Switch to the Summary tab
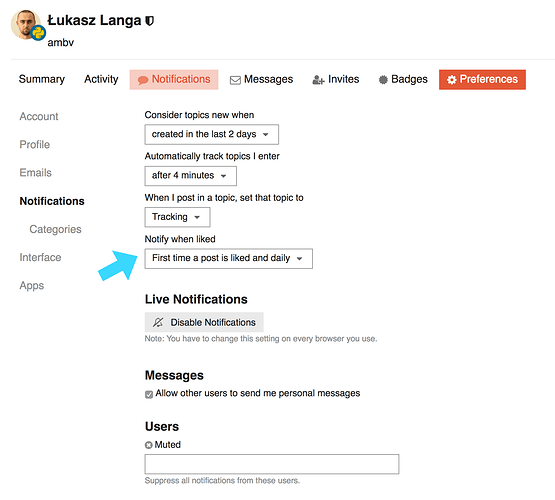The width and height of the screenshot is (555, 500). pyautogui.click(x=42, y=79)
